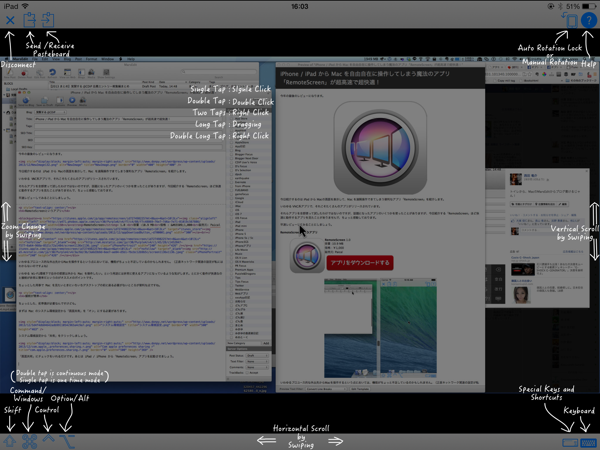This screenshot has height=450, width=600.
Task: Tap the receive pasteboard icon
Action: click(48, 20)
